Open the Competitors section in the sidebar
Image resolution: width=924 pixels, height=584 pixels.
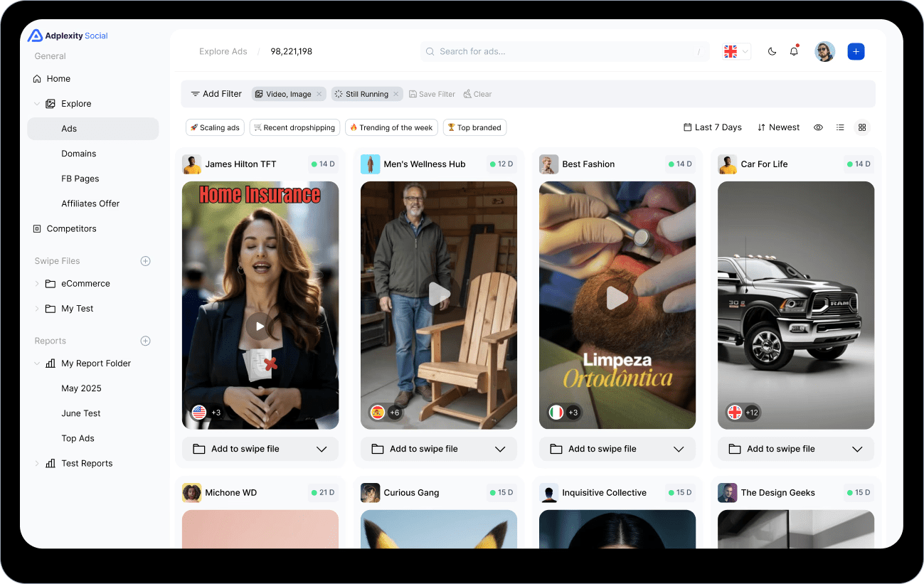coord(73,228)
